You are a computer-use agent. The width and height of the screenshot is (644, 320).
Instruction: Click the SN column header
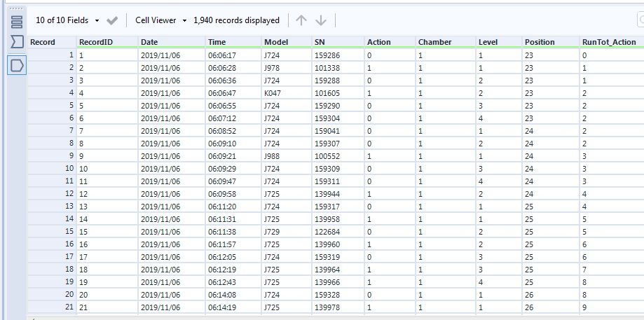click(x=338, y=42)
